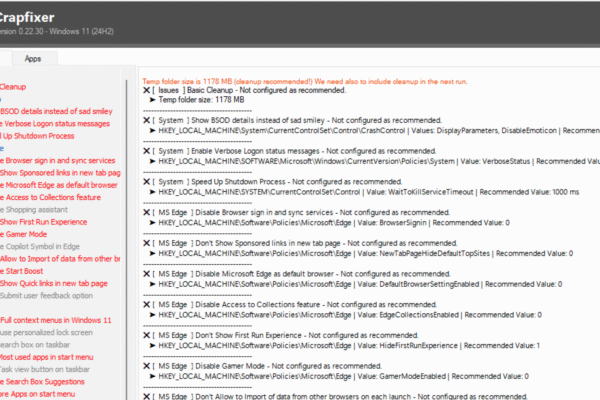Select 'Gamer Mode' in the left list
The height and width of the screenshot is (400, 600).
coord(24,234)
